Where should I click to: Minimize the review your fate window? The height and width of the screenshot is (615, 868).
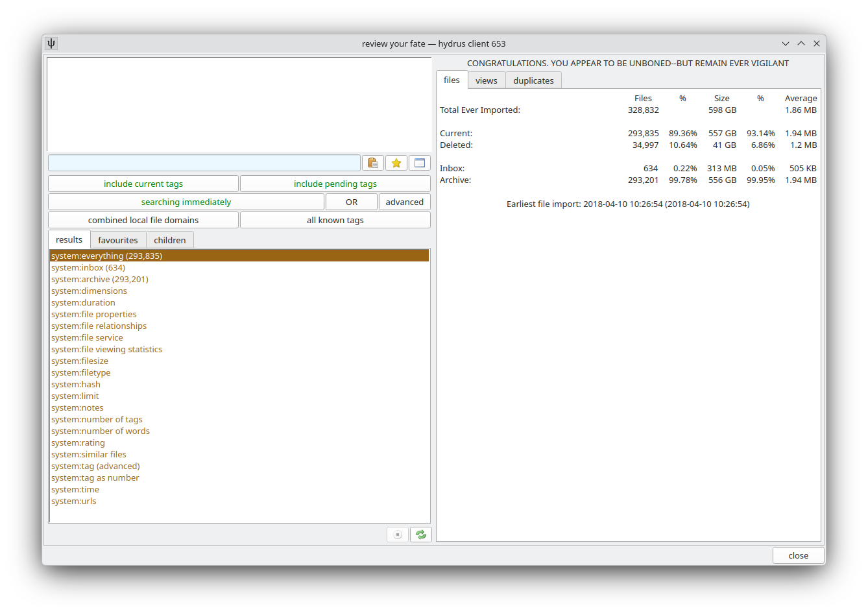point(786,43)
